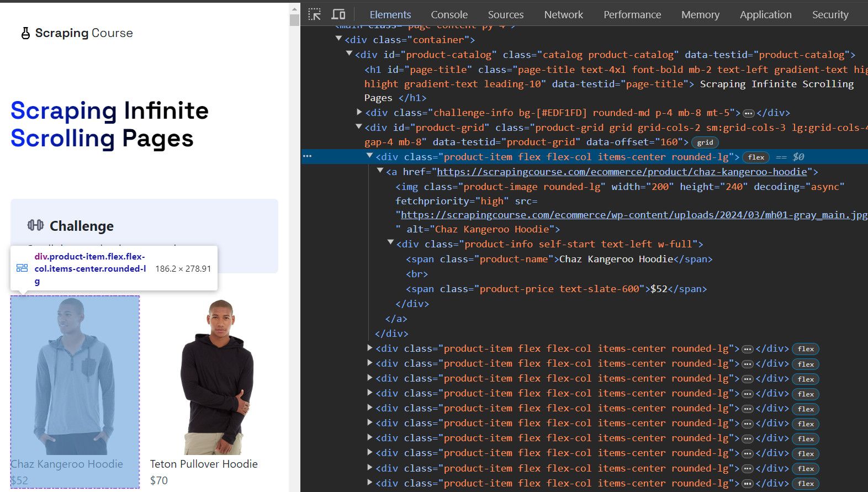Switch to the Memory tab
This screenshot has height=492, width=868.
point(700,15)
